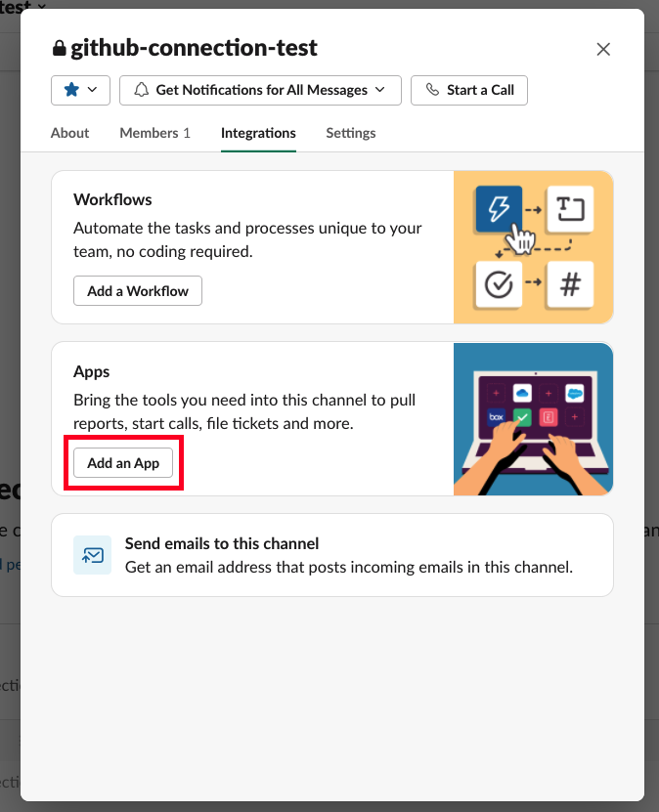This screenshot has width=659, height=812.
Task: Click the Apps laptop illustration
Action: tap(533, 419)
